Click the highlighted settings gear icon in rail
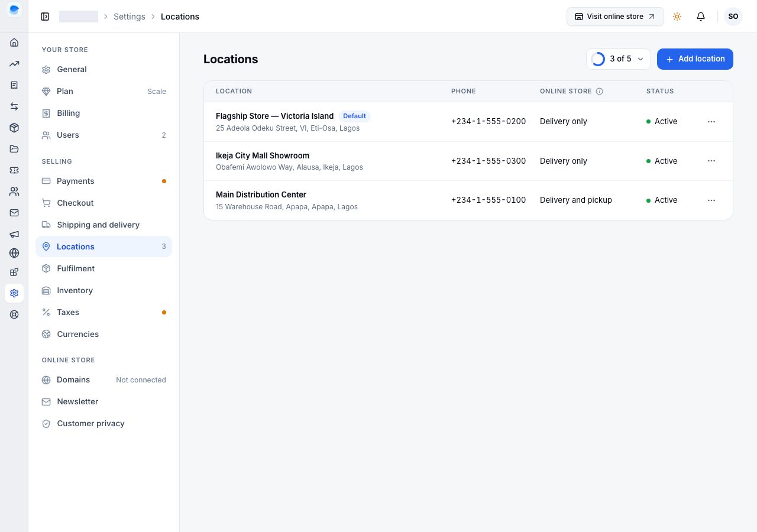Image resolution: width=757 pixels, height=532 pixels. [14, 293]
